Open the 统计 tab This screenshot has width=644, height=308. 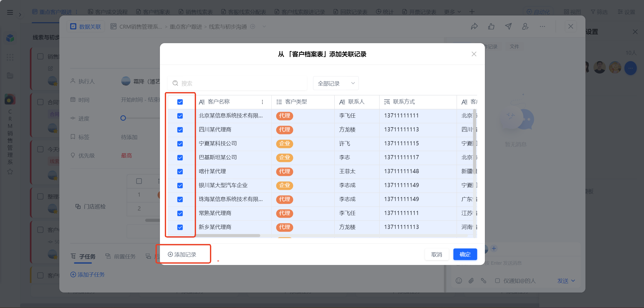pyautogui.click(x=385, y=12)
